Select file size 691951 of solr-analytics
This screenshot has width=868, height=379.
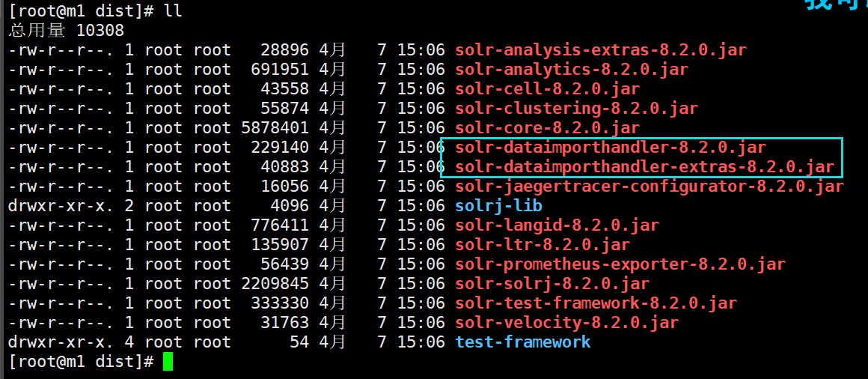(280, 70)
